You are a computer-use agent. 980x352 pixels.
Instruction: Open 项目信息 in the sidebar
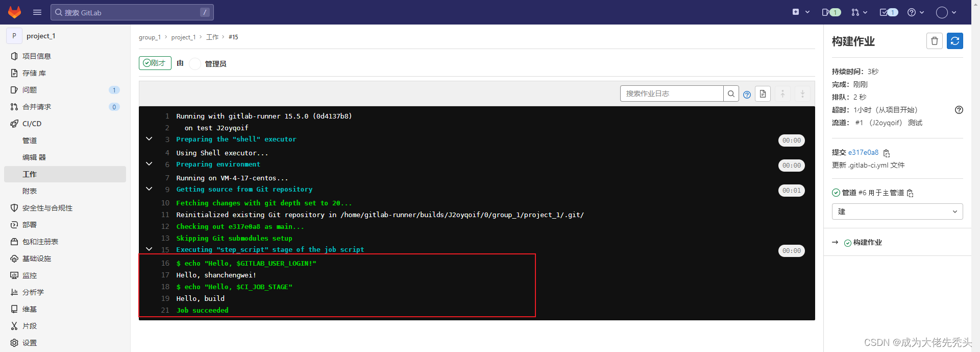[x=65, y=56]
